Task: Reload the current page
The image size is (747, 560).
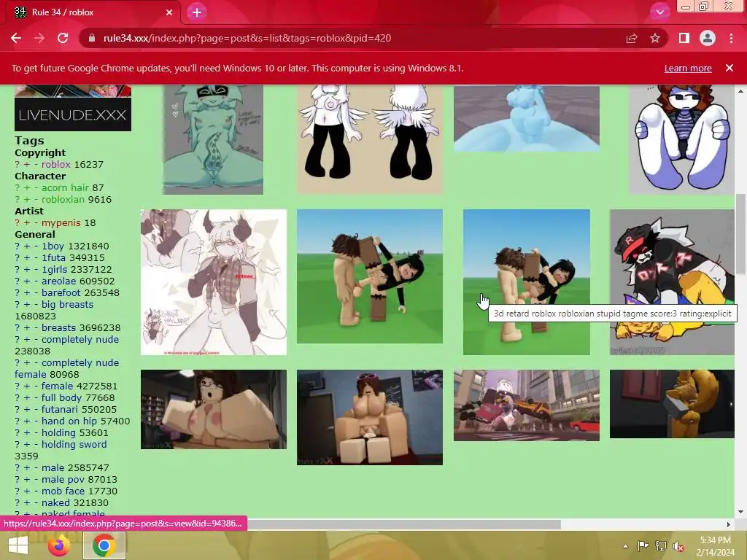Action: (x=63, y=38)
